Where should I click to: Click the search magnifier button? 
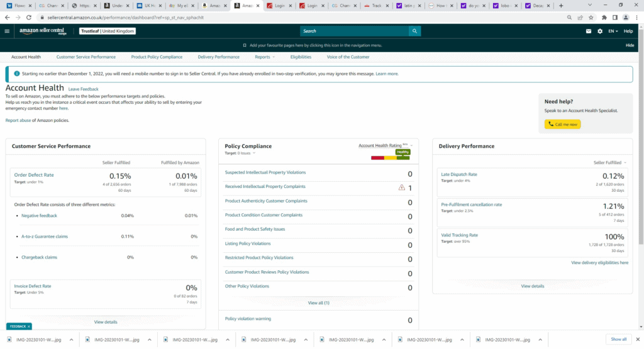[x=414, y=31]
